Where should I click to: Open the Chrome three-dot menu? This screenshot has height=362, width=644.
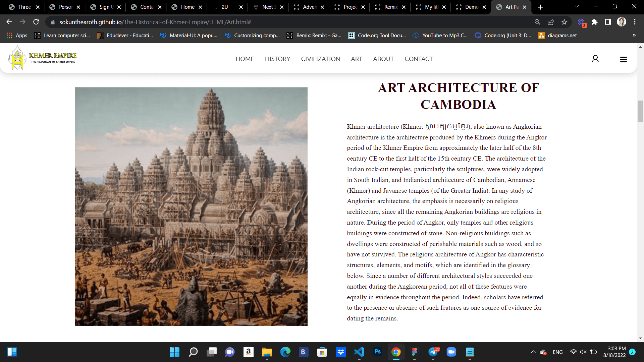click(635, 22)
